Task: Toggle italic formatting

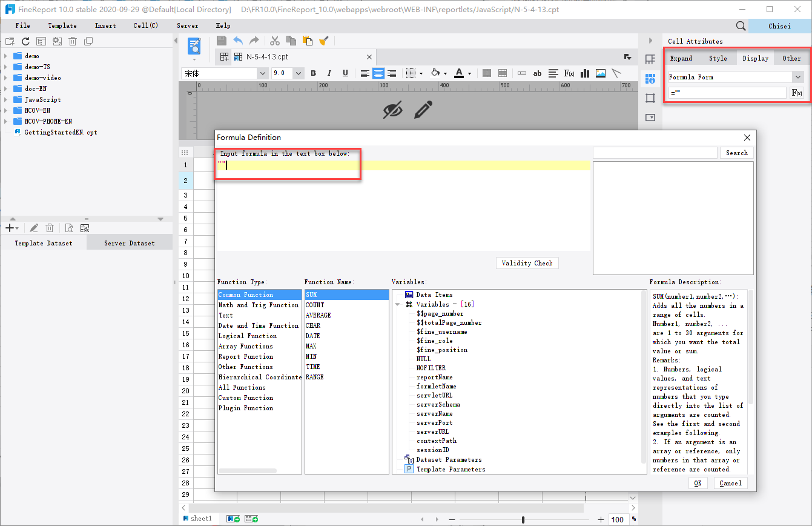Action: (x=329, y=73)
